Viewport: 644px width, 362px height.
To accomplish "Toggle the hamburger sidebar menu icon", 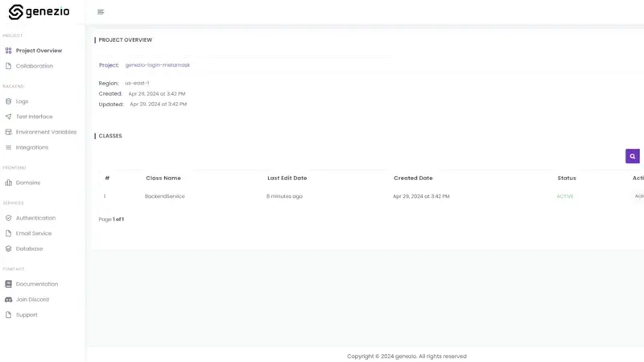I will click(x=101, y=12).
